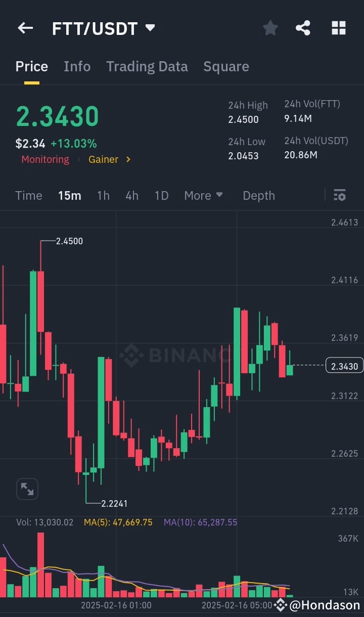Select the 15m interval
The image size is (364, 617).
[69, 195]
